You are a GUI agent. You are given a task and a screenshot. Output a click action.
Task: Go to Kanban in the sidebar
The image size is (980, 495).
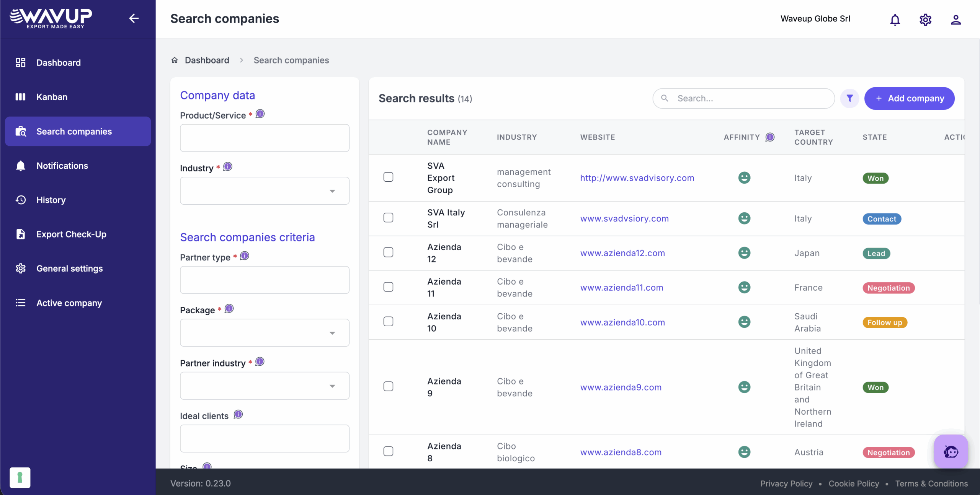(52, 97)
